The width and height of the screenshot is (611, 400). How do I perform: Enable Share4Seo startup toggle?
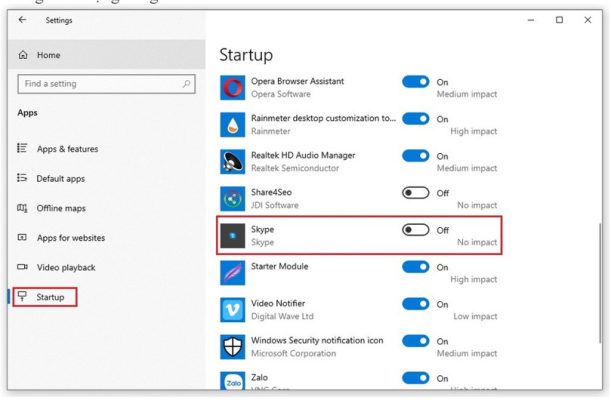point(416,193)
